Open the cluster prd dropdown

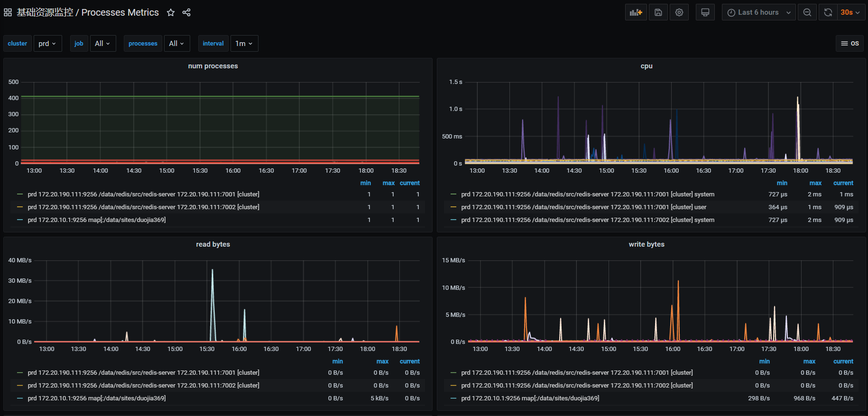(47, 43)
